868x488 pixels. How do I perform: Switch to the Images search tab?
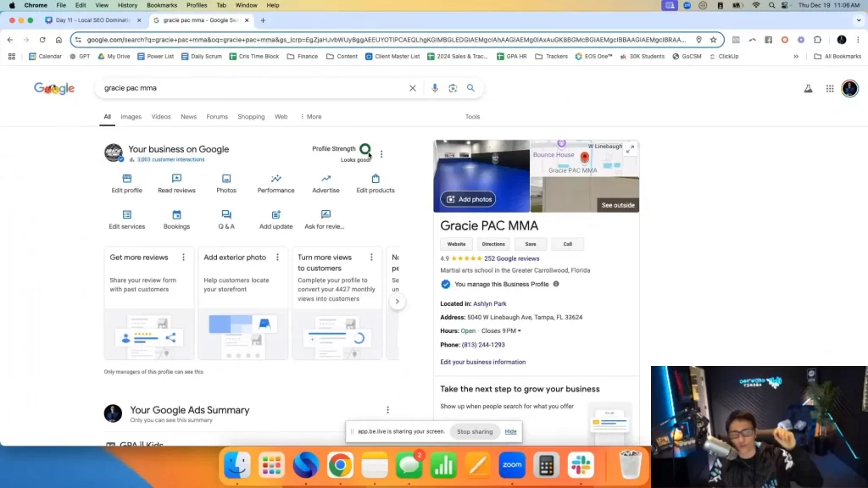[x=131, y=117]
